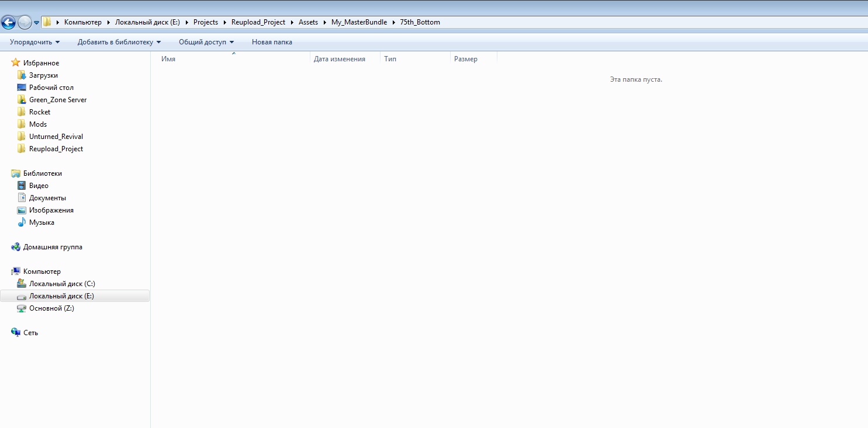Expand arrow after Компьютер in breadcrumb
868x428 pixels.
[x=108, y=22]
